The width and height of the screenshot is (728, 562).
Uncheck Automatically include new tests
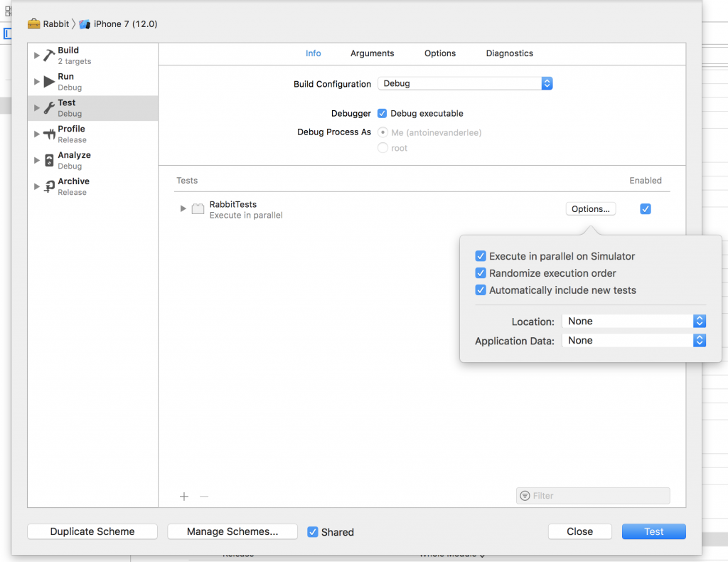[481, 290]
